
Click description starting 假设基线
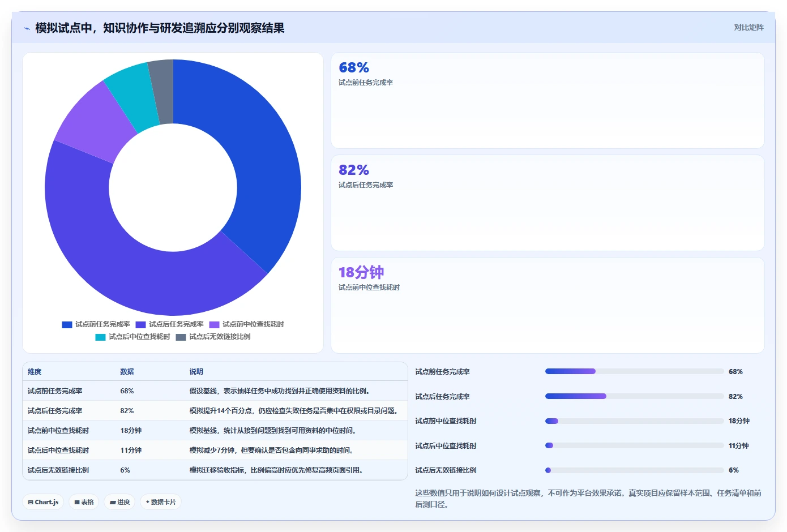point(280,391)
